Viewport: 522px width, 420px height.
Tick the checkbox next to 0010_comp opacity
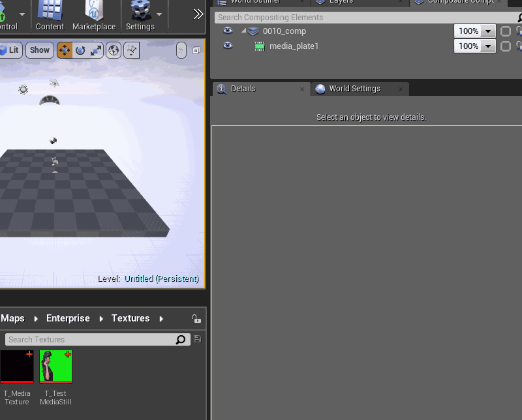click(x=505, y=31)
